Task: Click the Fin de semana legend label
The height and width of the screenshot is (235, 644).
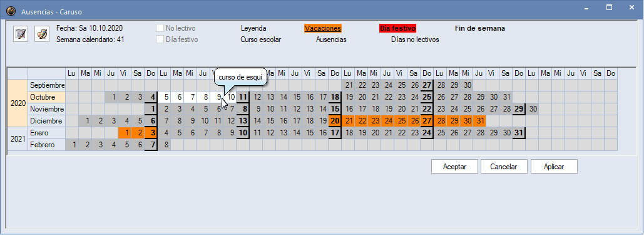Action: pos(479,28)
